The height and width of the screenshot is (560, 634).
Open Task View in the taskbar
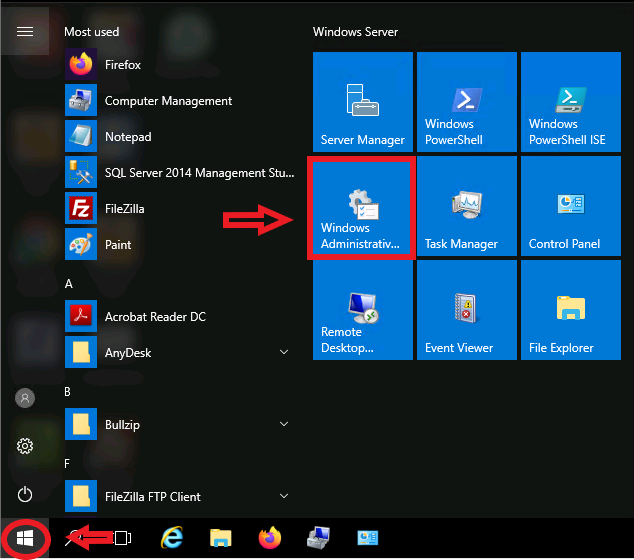click(122, 538)
